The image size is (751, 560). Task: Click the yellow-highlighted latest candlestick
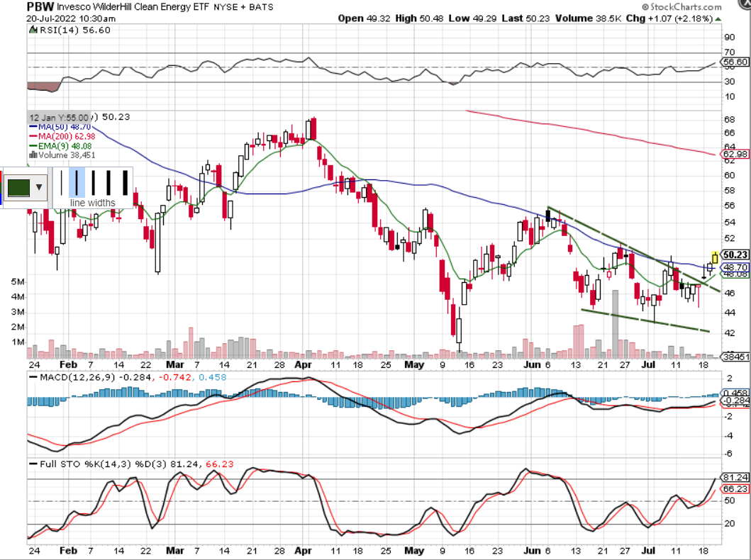click(x=715, y=257)
